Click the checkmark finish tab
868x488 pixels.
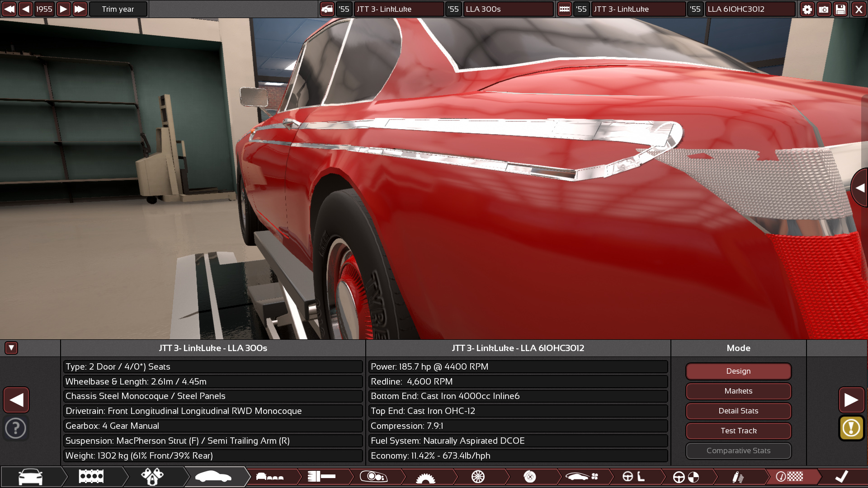(x=841, y=477)
